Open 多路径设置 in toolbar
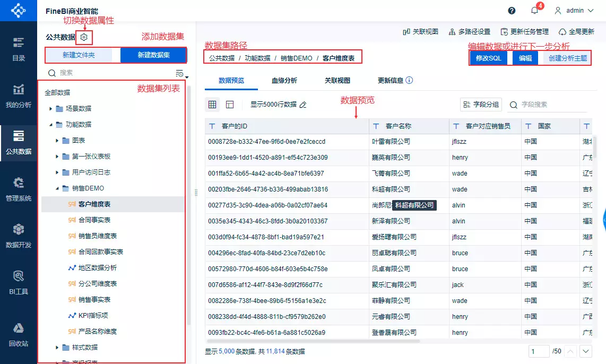 (470, 32)
